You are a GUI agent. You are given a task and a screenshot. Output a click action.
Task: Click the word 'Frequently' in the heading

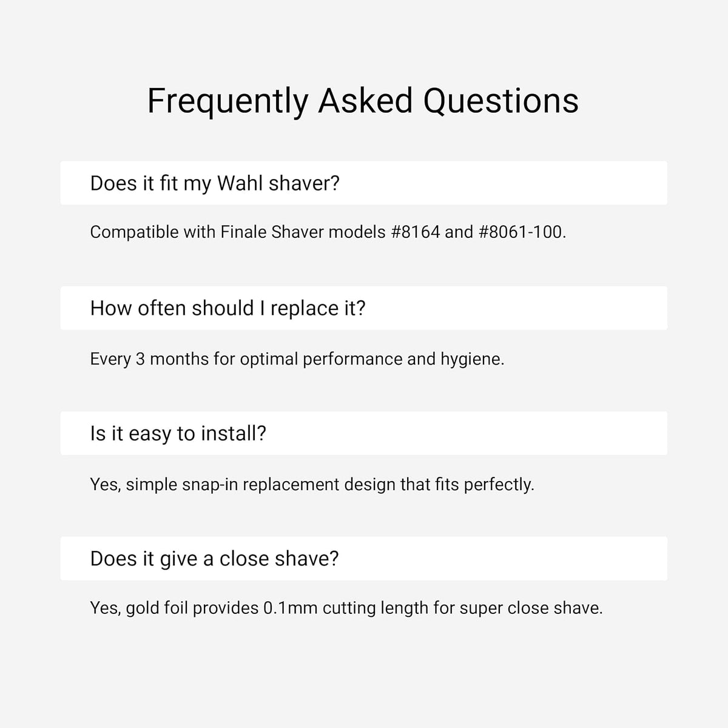[x=228, y=102]
